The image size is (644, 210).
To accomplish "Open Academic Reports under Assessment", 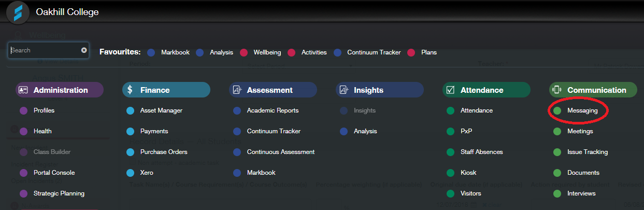I will click(273, 110).
